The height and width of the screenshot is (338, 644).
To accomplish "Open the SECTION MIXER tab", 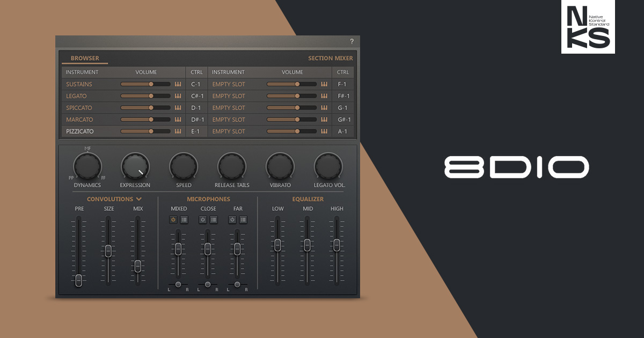I will pyautogui.click(x=331, y=57).
